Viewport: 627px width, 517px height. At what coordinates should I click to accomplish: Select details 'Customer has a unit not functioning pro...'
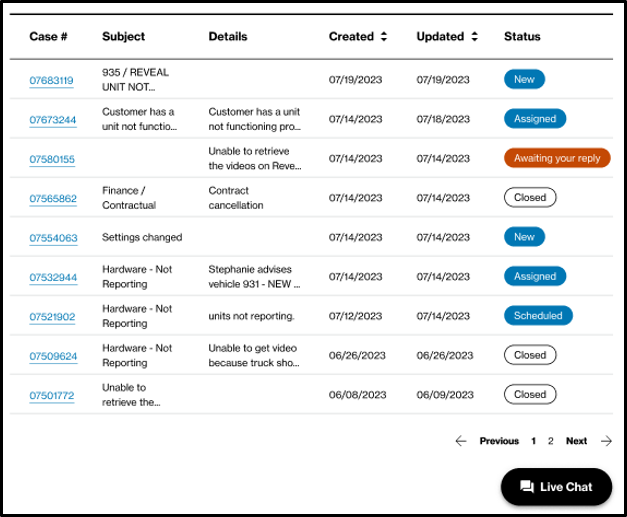[254, 119]
